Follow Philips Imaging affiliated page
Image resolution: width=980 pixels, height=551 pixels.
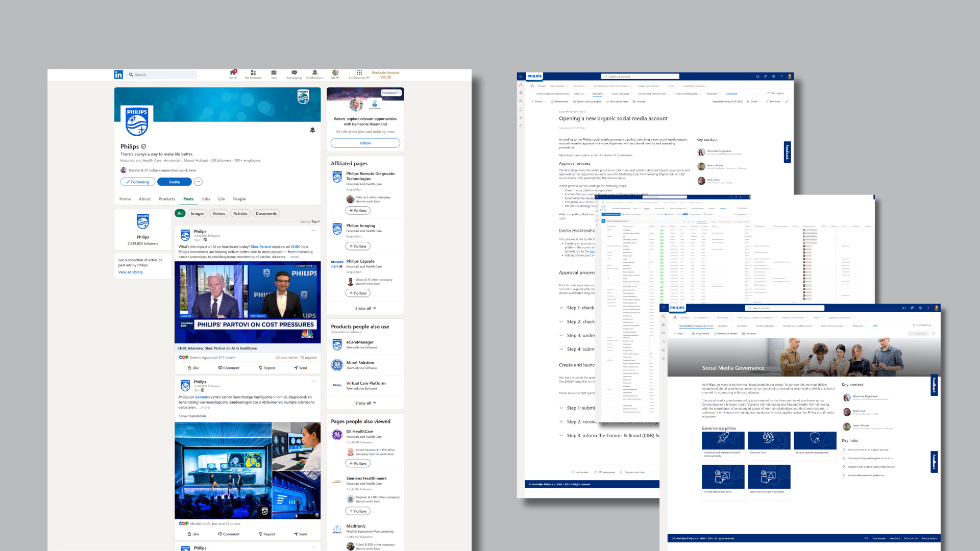coord(358,246)
